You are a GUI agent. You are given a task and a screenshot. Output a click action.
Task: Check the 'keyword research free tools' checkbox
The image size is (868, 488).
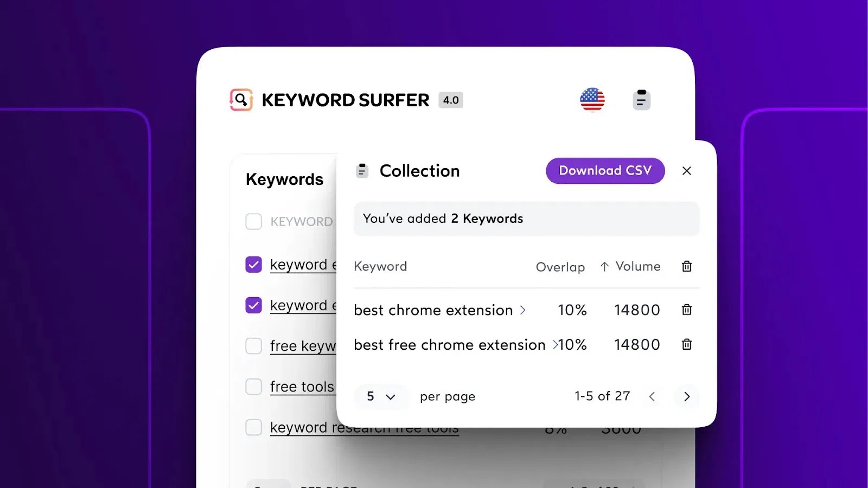coord(253,427)
